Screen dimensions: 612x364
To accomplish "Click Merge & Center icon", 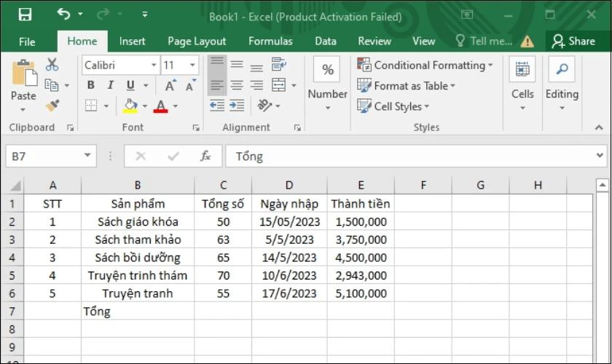I will (x=278, y=85).
